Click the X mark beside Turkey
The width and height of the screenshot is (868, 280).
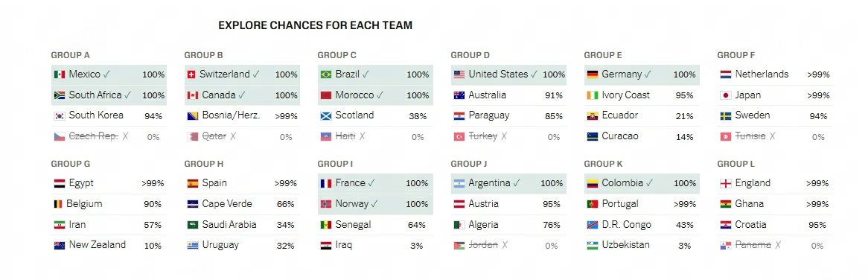pyautogui.click(x=504, y=136)
